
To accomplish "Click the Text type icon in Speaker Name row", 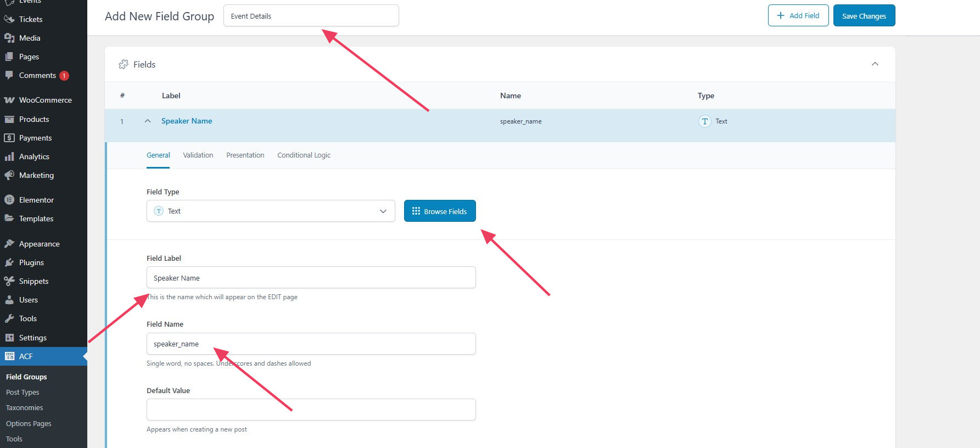I will click(x=704, y=121).
